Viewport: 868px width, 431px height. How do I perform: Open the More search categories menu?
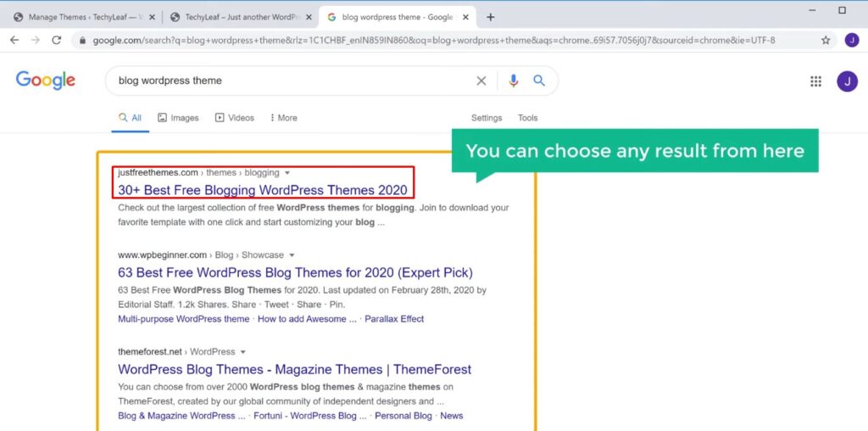pyautogui.click(x=283, y=118)
